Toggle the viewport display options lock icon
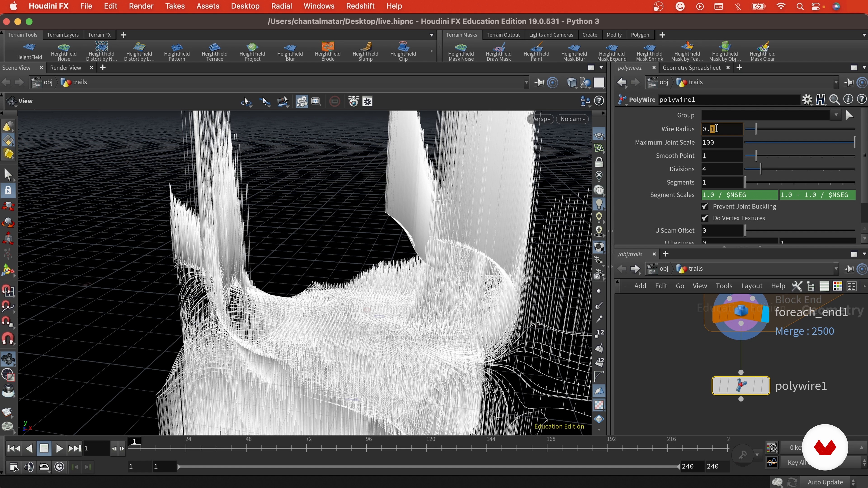Image resolution: width=868 pixels, height=488 pixels. 599,162
